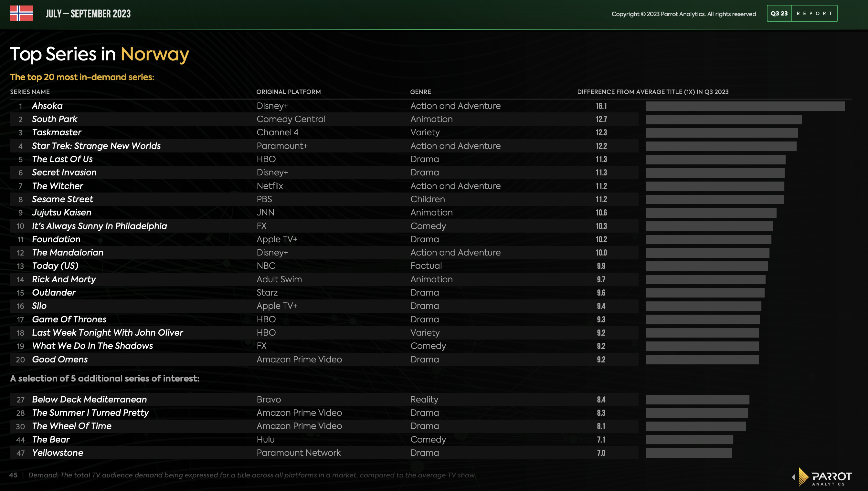Click the Reality genre cell
This screenshot has height=491, width=868.
pyautogui.click(x=424, y=400)
